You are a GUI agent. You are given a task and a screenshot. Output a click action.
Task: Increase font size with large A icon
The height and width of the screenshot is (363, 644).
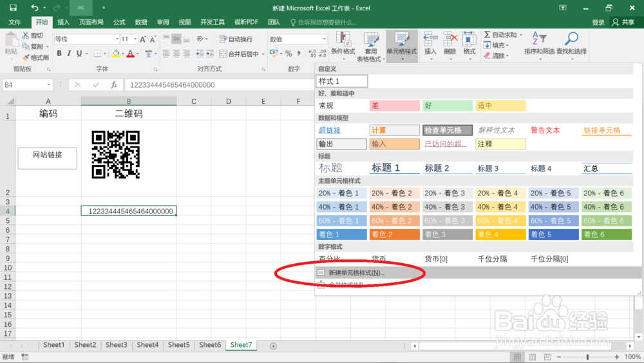[143, 39]
